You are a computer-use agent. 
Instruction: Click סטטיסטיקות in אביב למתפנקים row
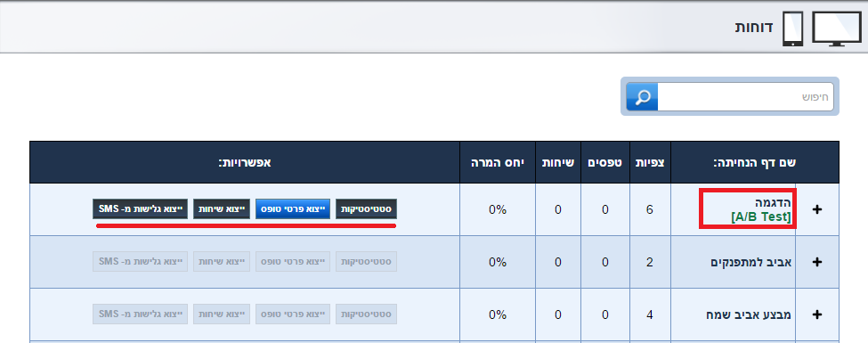366,262
